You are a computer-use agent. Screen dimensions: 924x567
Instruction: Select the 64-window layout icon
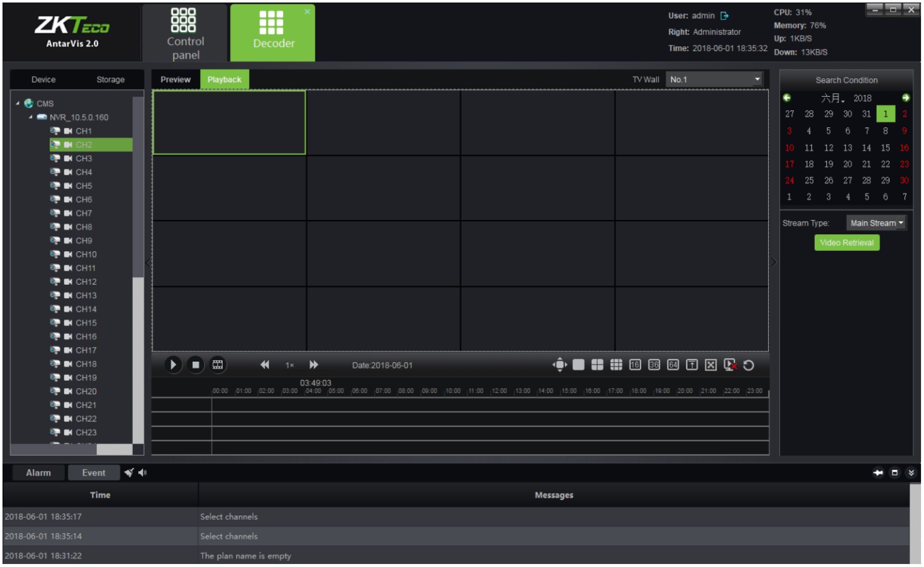(x=673, y=365)
